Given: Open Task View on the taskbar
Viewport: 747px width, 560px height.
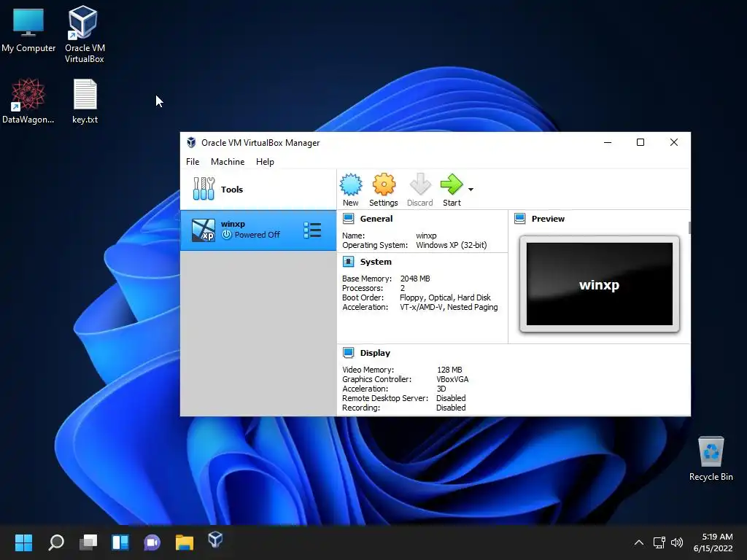Looking at the screenshot, I should (88, 542).
